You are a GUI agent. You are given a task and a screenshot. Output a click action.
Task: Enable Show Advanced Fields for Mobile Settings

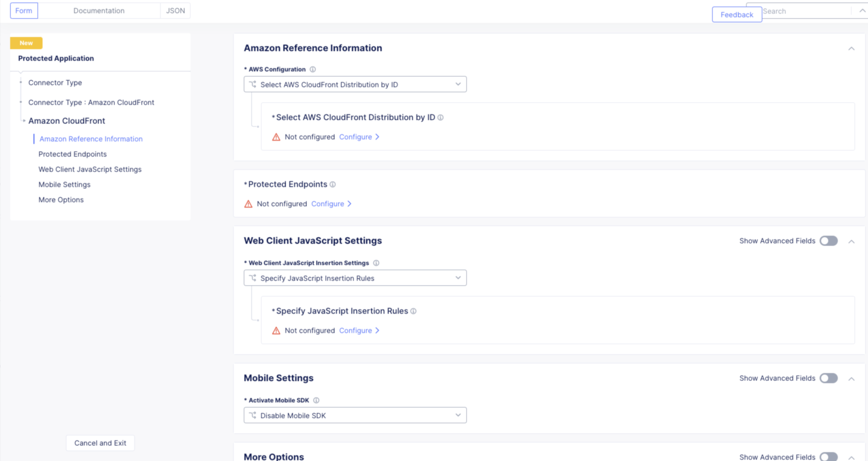click(828, 378)
